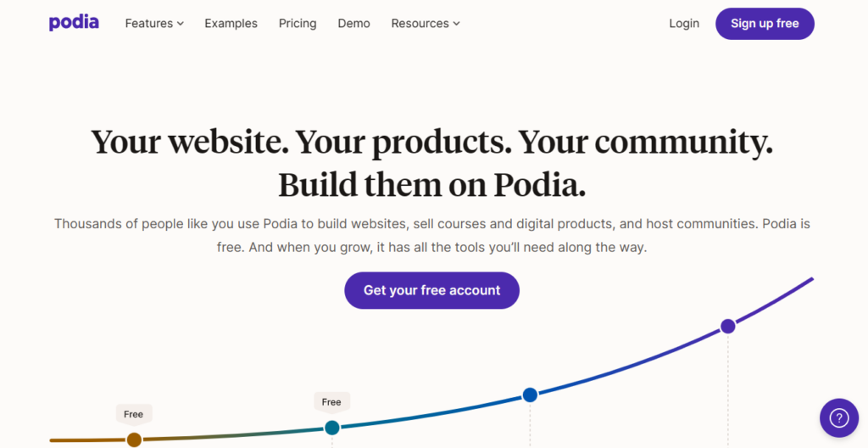Select the blue dot on growth curve
868x448 pixels.
click(x=530, y=395)
